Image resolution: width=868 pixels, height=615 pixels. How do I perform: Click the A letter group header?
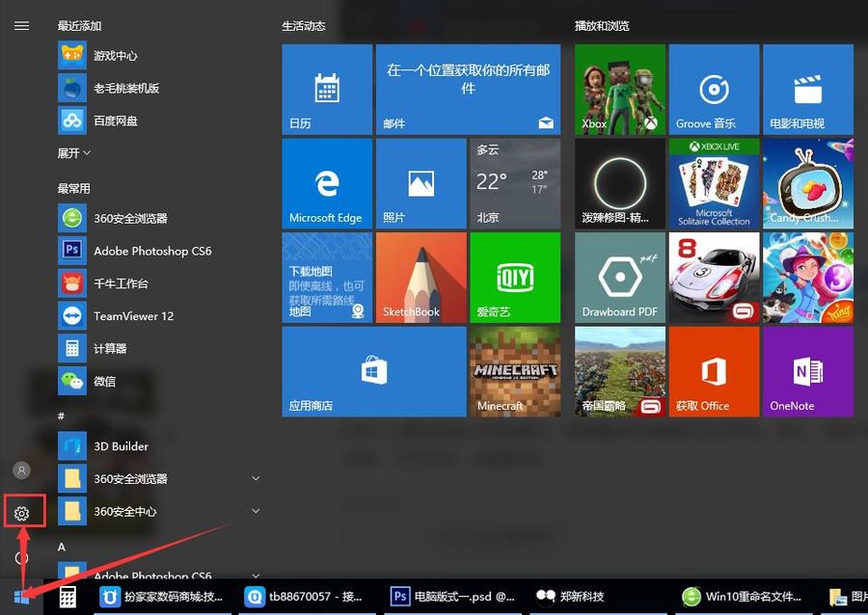pyautogui.click(x=62, y=547)
